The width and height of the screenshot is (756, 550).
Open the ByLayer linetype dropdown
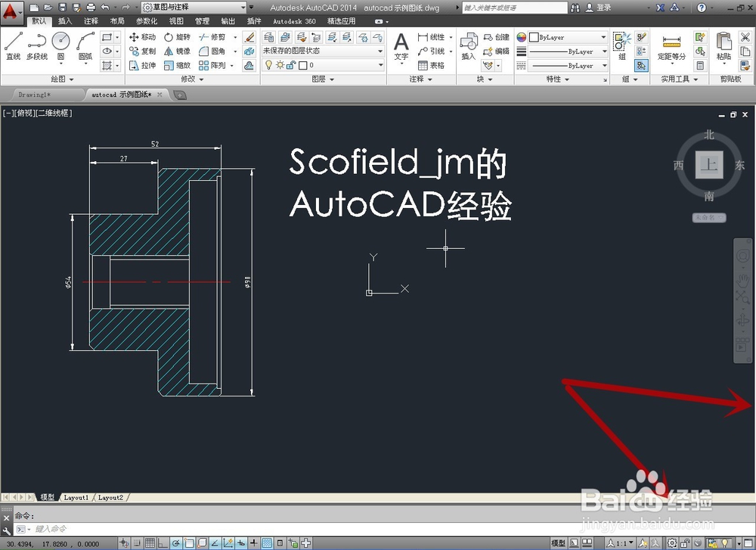tap(568, 66)
